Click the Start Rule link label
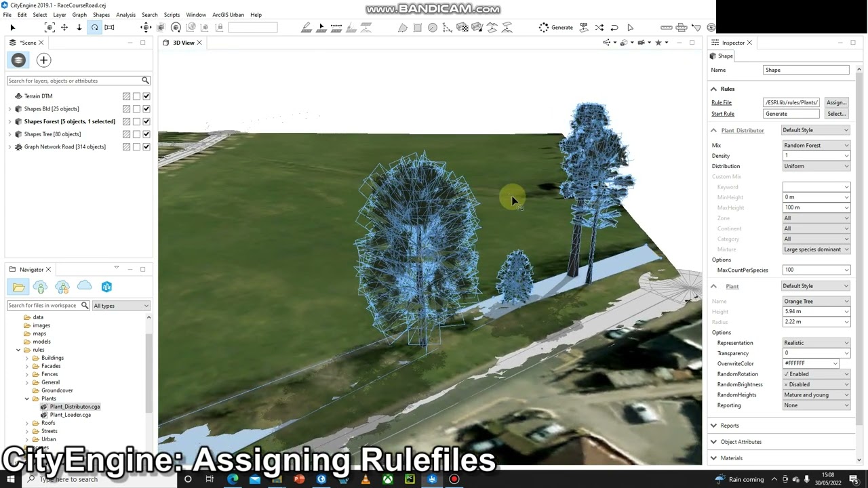Screen dimensions: 868x488 tap(723, 114)
